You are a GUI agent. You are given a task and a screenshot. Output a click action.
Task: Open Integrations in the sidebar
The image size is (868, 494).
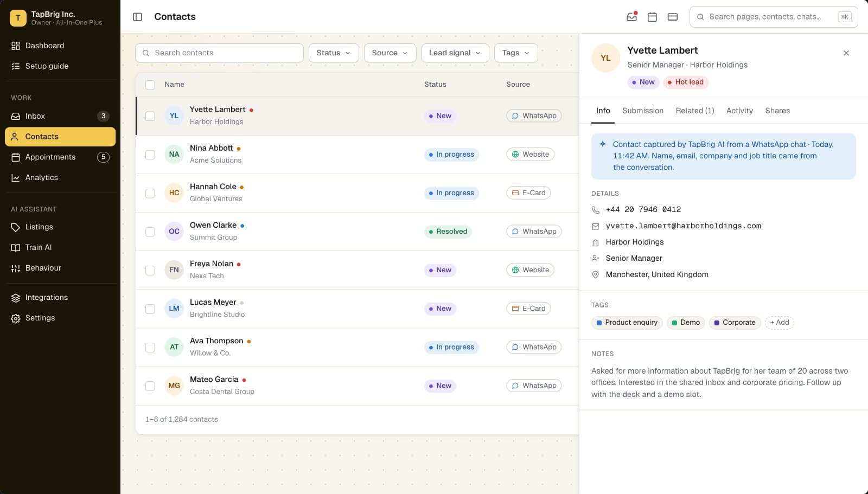pyautogui.click(x=60, y=298)
